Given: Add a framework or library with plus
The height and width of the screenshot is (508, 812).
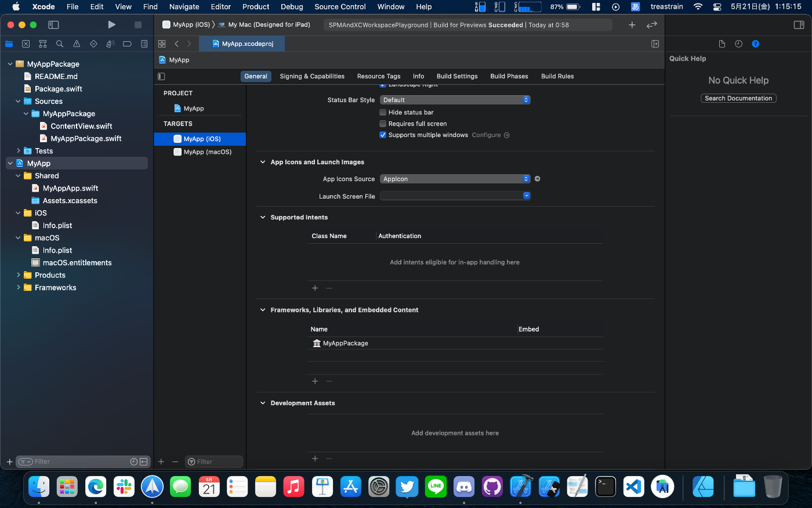Looking at the screenshot, I should (315, 381).
